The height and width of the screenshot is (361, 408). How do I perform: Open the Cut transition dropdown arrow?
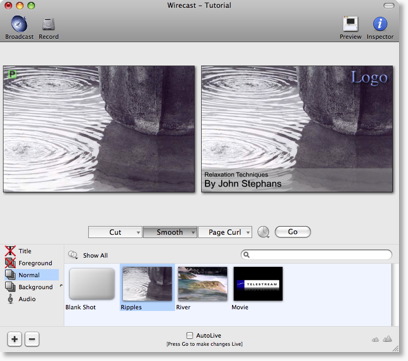pyautogui.click(x=138, y=232)
